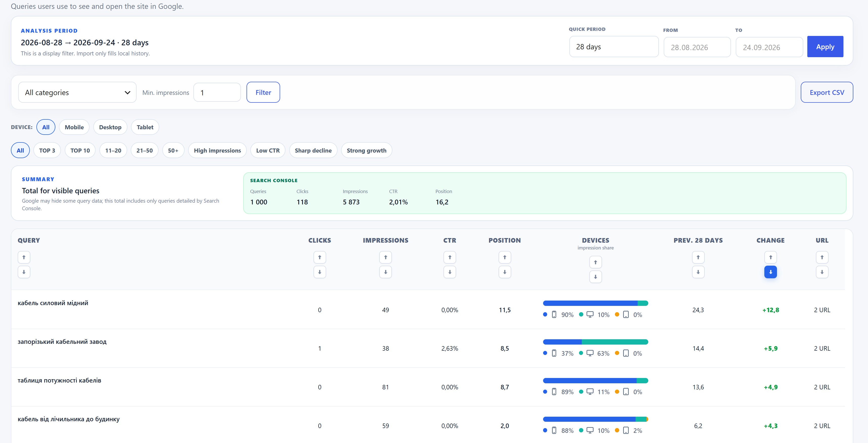The height and width of the screenshot is (443, 868).
Task: Click +12,8 change value
Action: pyautogui.click(x=771, y=310)
